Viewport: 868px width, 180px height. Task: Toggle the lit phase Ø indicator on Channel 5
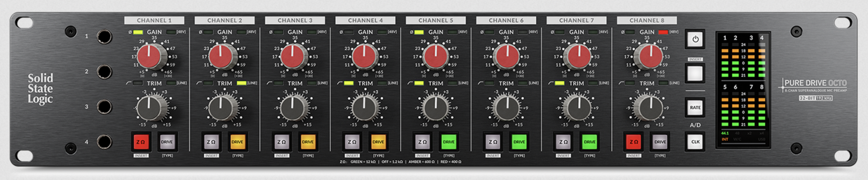419,32
